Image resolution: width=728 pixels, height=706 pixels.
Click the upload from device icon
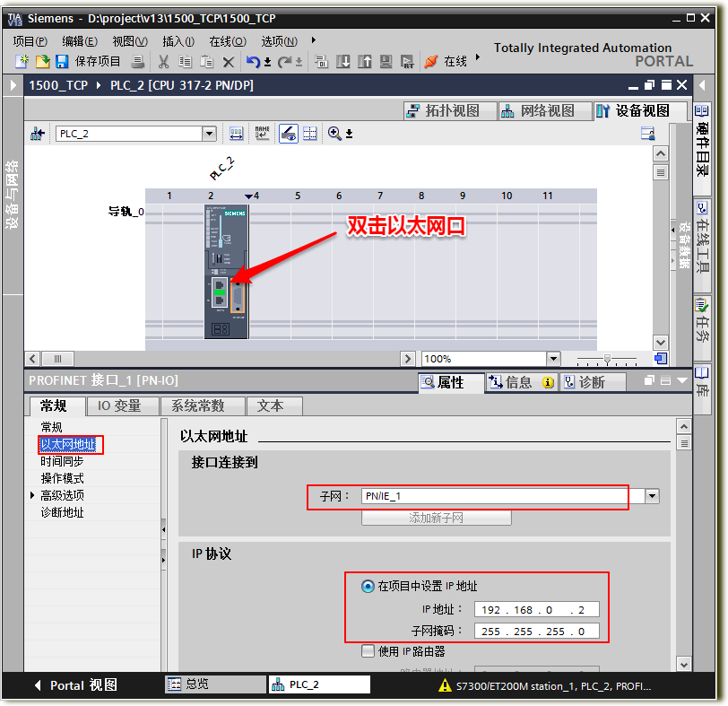365,61
